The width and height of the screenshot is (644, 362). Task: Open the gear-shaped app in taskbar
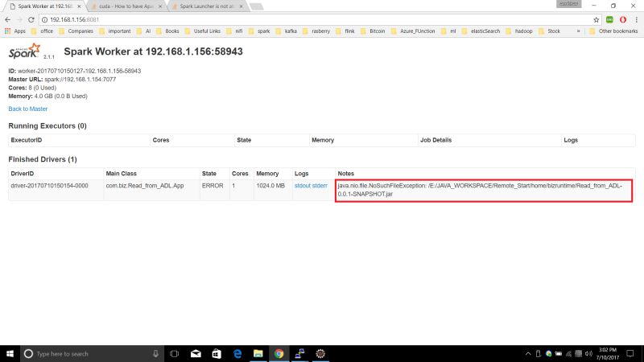pos(320,354)
